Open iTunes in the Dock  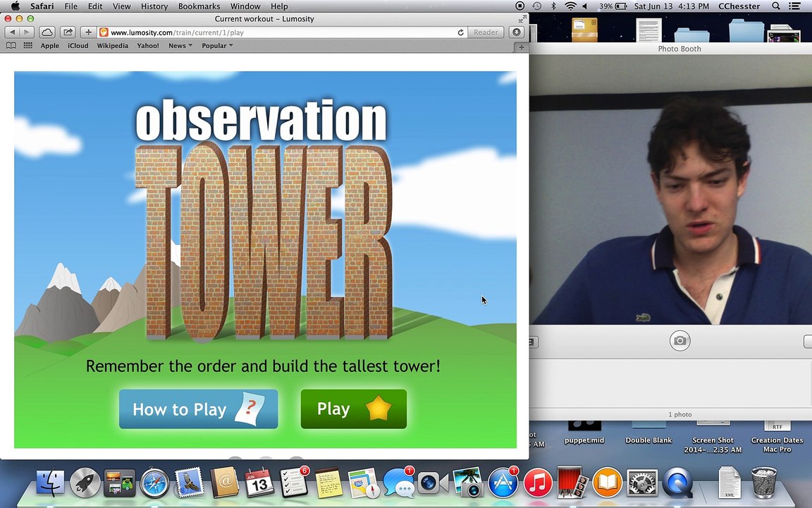point(538,483)
